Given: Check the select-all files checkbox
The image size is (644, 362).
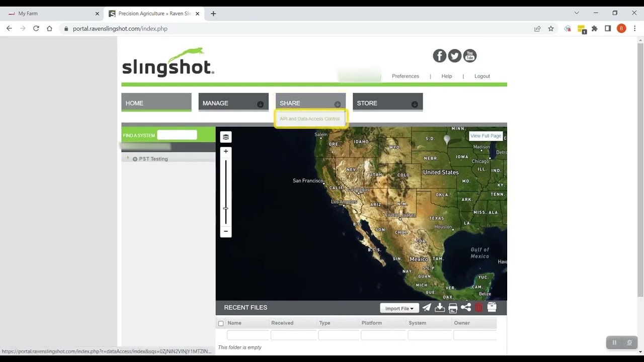Looking at the screenshot, I should (221, 323).
